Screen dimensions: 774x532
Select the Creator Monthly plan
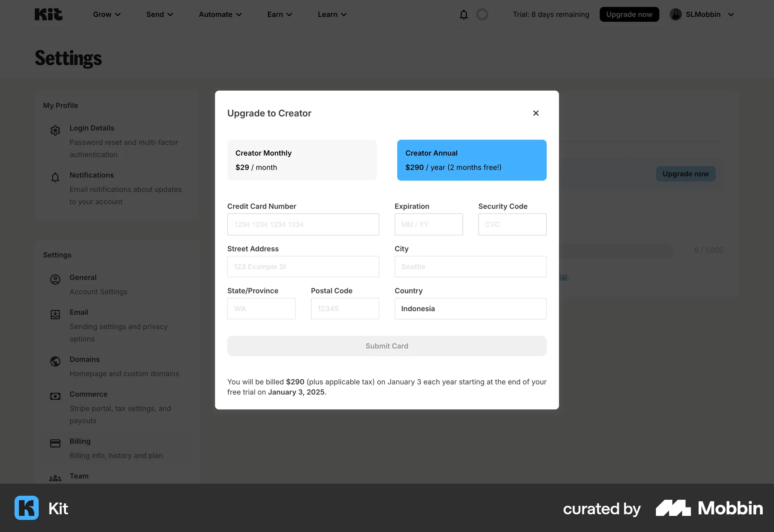[302, 160]
